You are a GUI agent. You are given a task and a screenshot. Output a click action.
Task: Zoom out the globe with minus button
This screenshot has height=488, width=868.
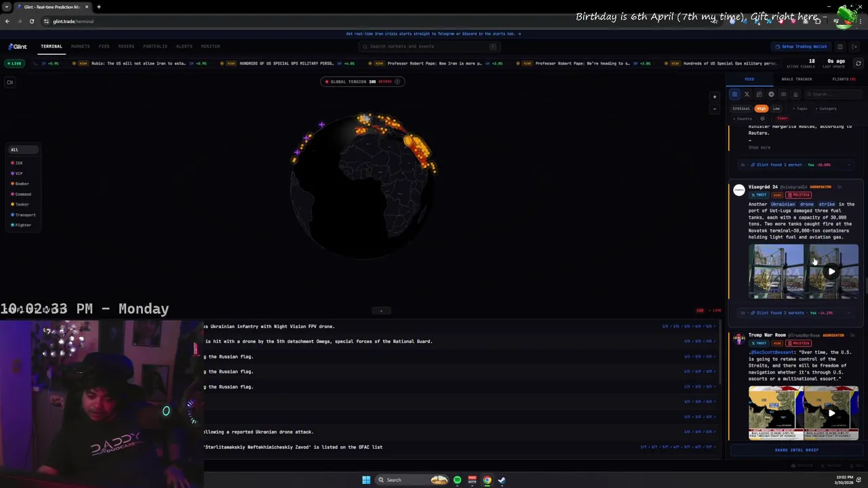(x=714, y=108)
